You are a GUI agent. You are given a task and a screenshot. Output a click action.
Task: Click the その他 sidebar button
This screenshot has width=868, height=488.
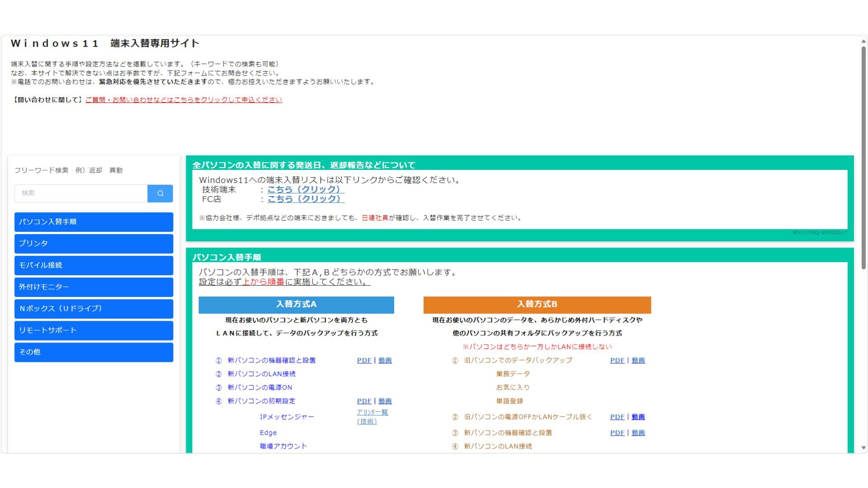pos(94,352)
